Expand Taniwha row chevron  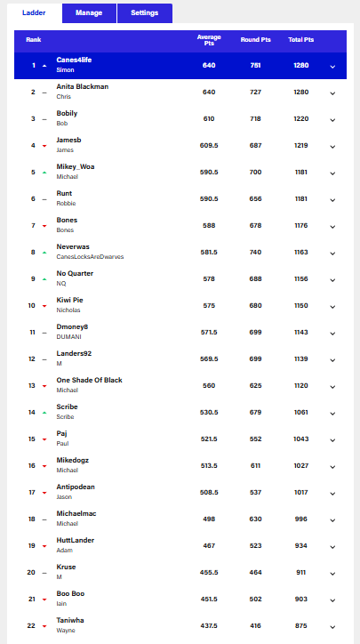[x=332, y=627]
